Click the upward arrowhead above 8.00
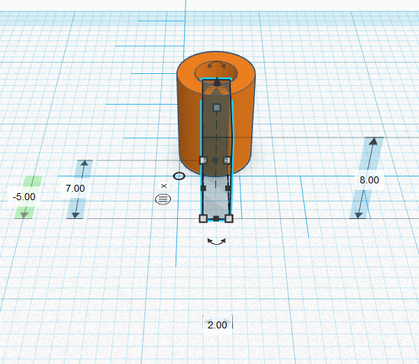 click(x=374, y=141)
